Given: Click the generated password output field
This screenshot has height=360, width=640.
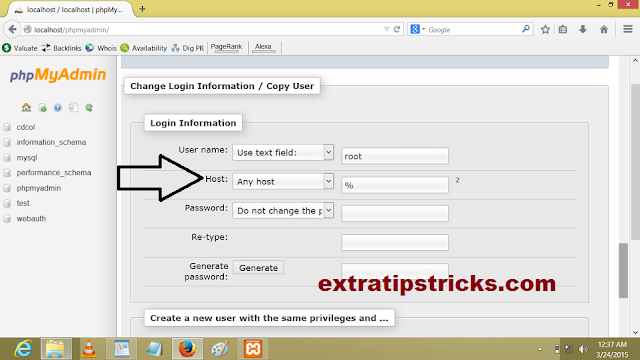Looking at the screenshot, I should [x=395, y=270].
